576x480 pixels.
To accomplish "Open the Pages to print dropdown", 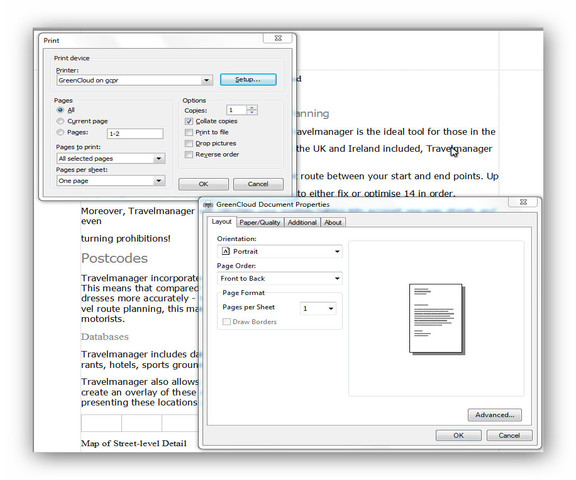I will tap(111, 159).
